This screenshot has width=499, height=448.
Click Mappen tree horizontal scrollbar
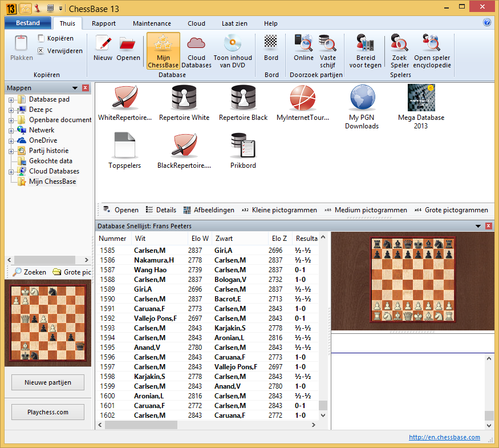click(44, 260)
